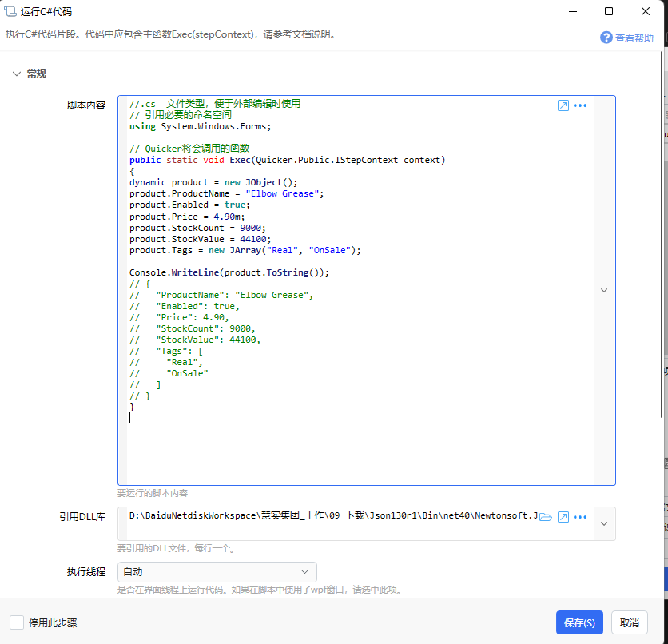
Task: Click the comment line '"StockValue": 44100,'
Action: [x=195, y=340]
